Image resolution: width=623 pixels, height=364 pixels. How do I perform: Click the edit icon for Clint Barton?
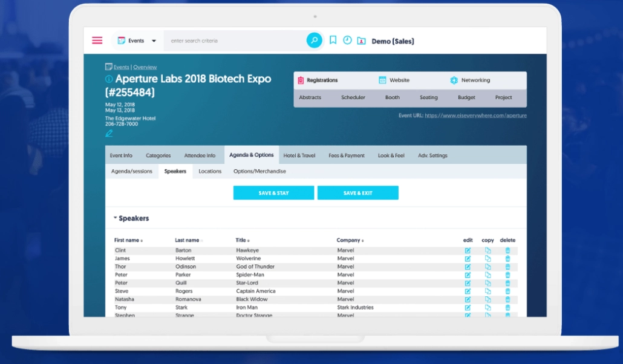coord(468,250)
